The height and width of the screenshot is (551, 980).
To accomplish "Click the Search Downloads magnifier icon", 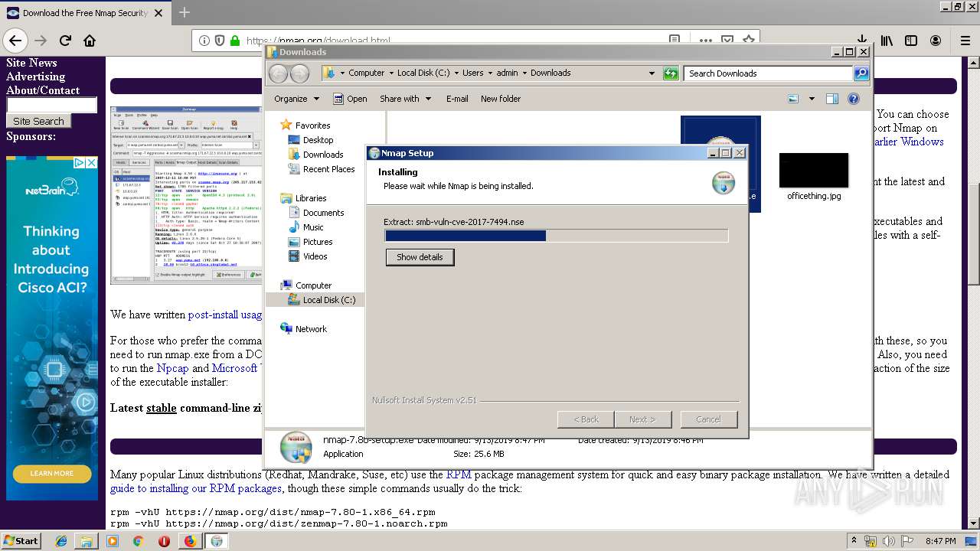I will [861, 73].
